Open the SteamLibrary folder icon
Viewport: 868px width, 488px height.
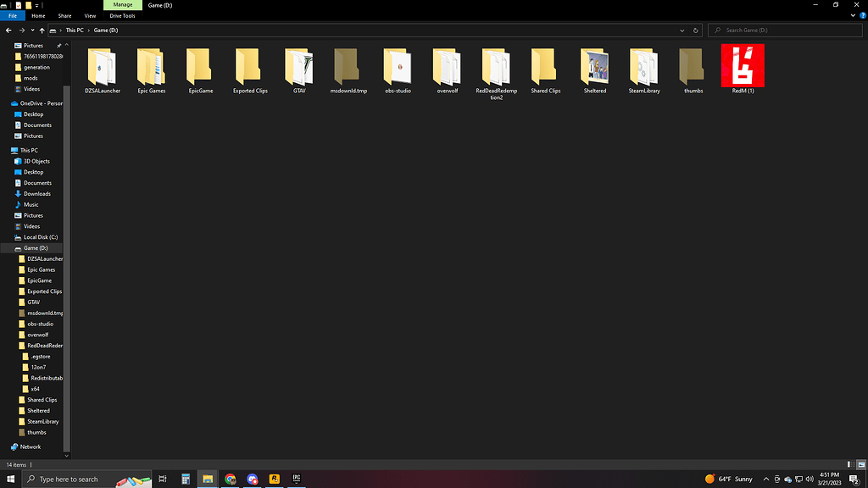point(644,67)
